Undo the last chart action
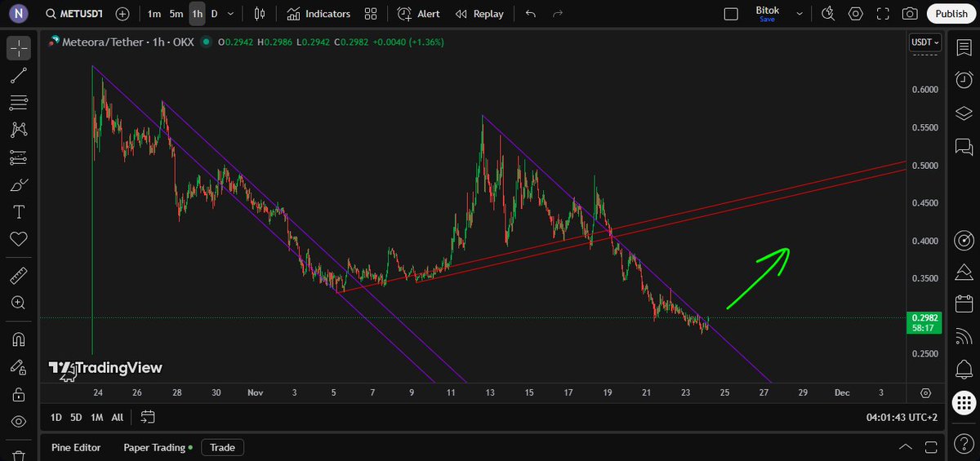Image resolution: width=980 pixels, height=461 pixels. [532, 14]
